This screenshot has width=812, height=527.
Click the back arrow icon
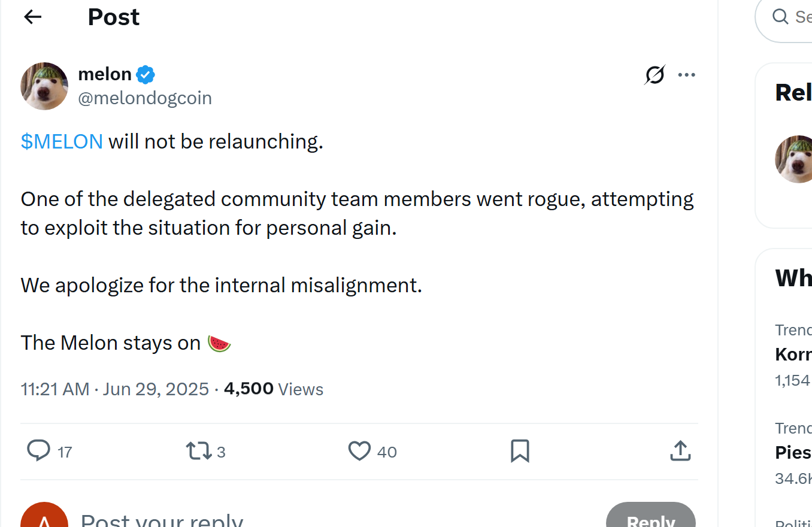tap(33, 17)
